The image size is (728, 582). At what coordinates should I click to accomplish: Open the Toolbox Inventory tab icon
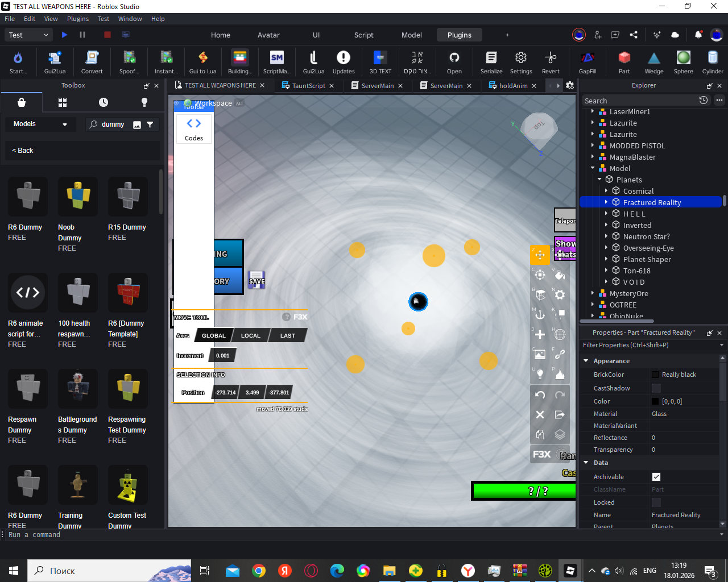(x=63, y=102)
